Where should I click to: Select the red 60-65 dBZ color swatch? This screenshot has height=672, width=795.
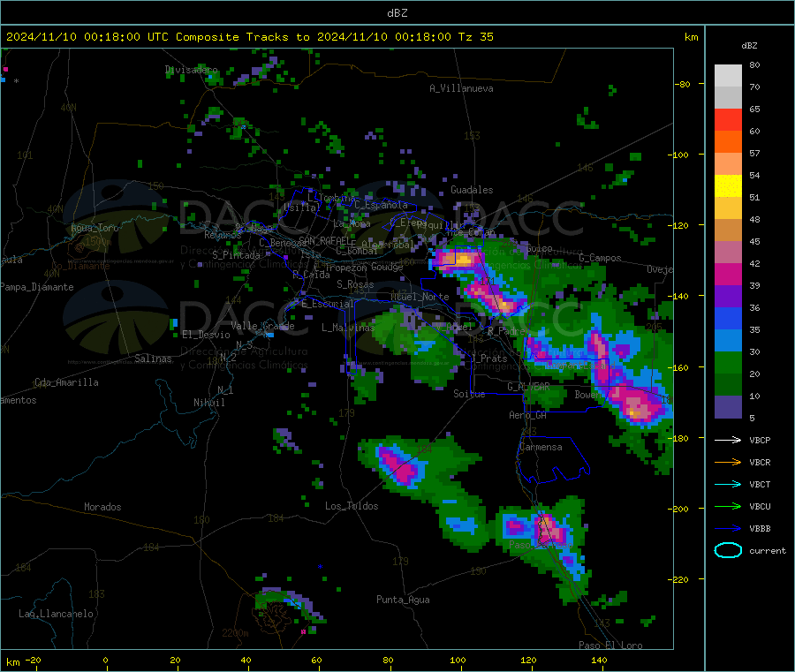click(728, 119)
